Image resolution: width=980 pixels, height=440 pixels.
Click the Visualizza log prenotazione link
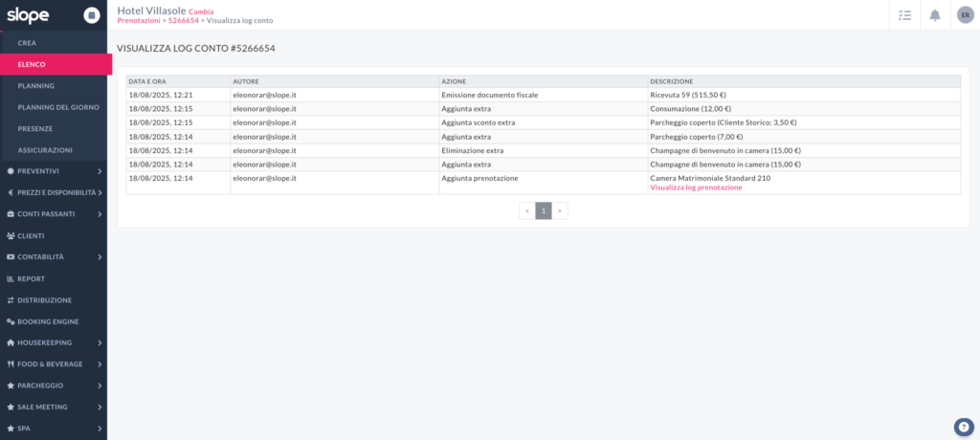tap(696, 187)
